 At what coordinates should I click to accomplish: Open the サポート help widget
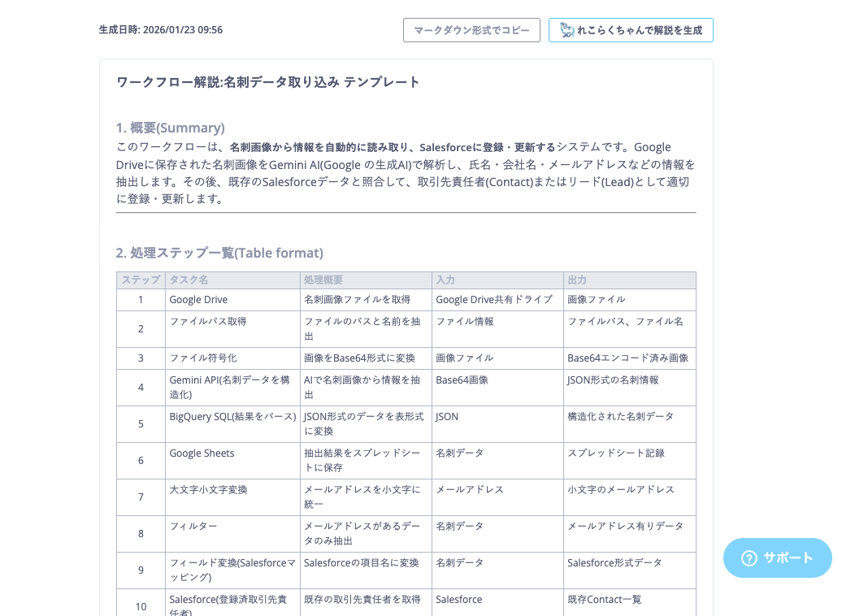click(x=778, y=558)
